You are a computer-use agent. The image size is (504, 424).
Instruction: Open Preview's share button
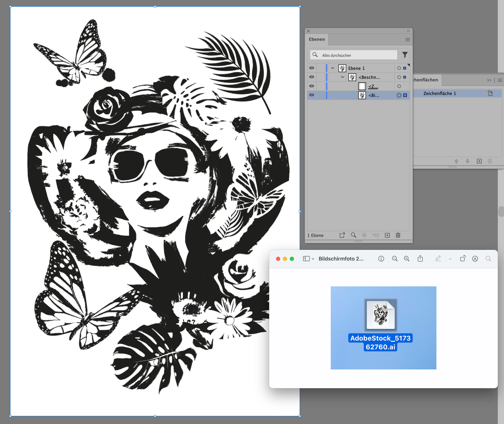click(420, 259)
